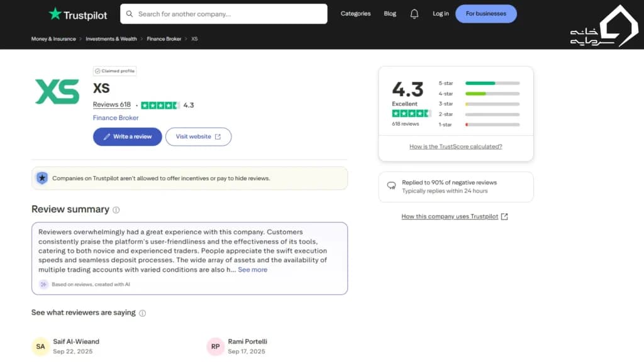Click the 618 reviews text in score card
The height and width of the screenshot is (362, 644).
tap(406, 124)
